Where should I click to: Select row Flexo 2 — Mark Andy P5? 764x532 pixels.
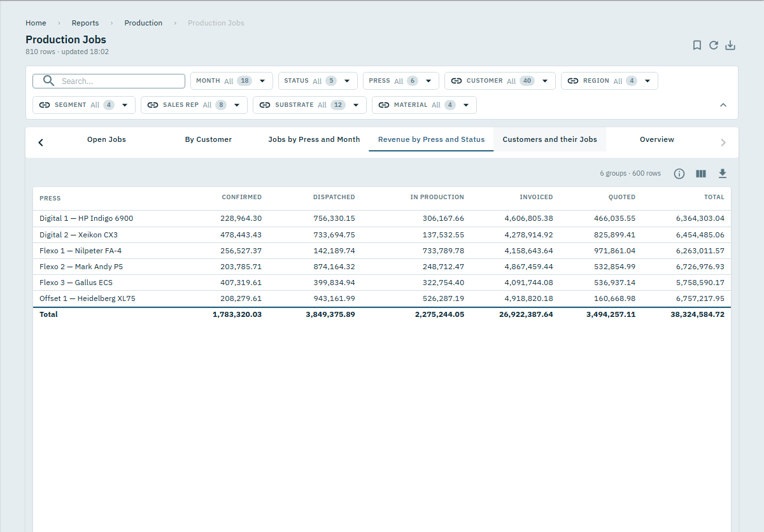[382, 267]
